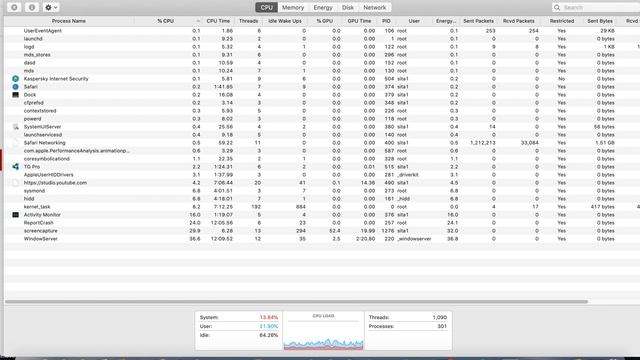
Task: Click the System percentage value
Action: [269, 318]
